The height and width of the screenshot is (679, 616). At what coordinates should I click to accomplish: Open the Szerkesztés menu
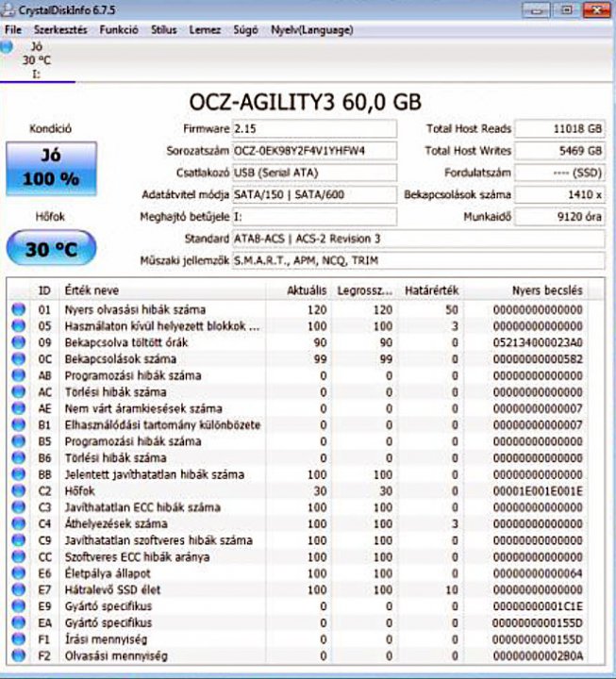[60, 30]
